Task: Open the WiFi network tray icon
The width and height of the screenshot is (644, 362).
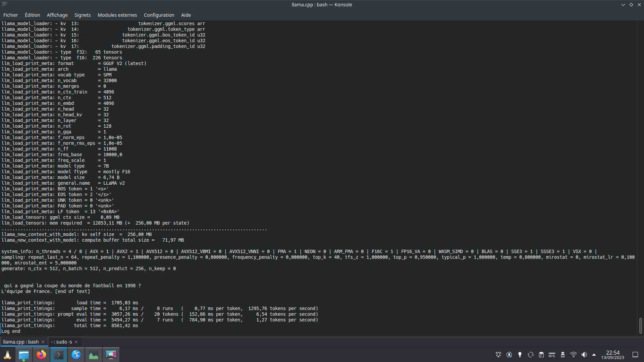Action: (x=573, y=355)
